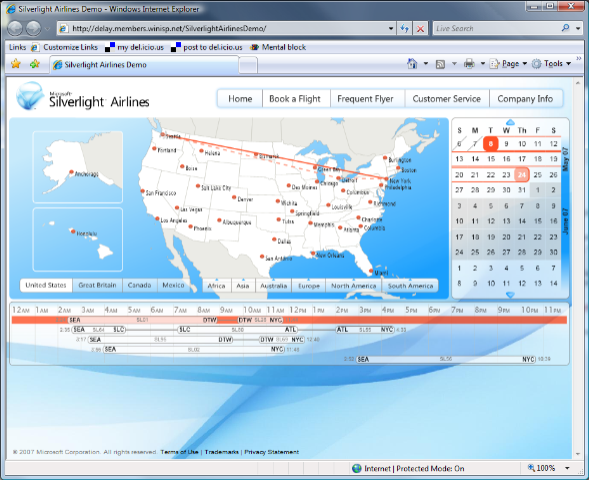The image size is (589, 480).
Task: Click the Terms of Use link
Action: 179,452
